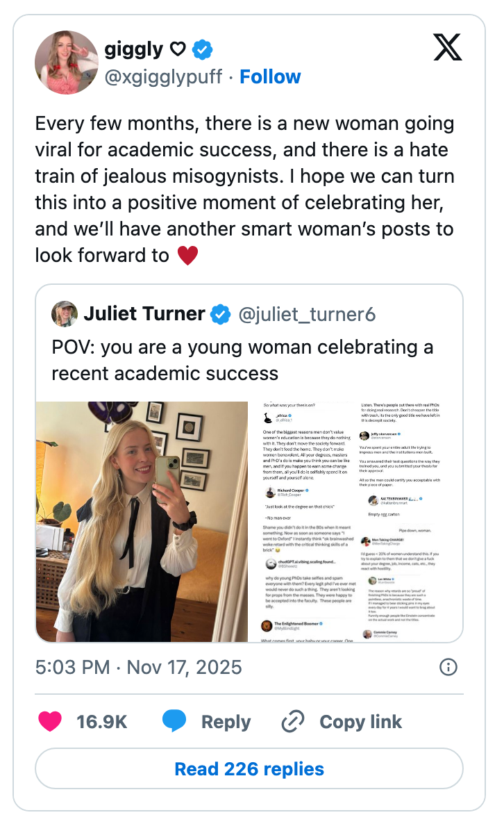The width and height of the screenshot is (504, 824).
Task: Open the Juliet Turner display name
Action: click(144, 315)
